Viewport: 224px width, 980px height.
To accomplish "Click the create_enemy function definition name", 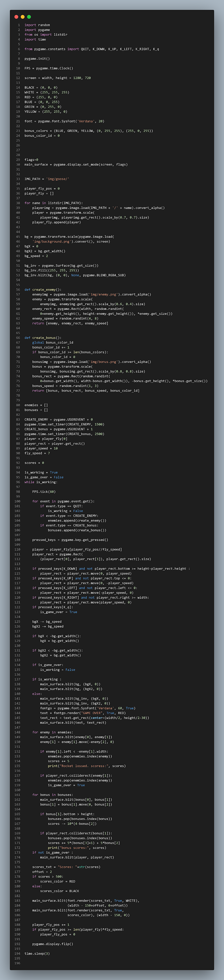I will point(44,290).
